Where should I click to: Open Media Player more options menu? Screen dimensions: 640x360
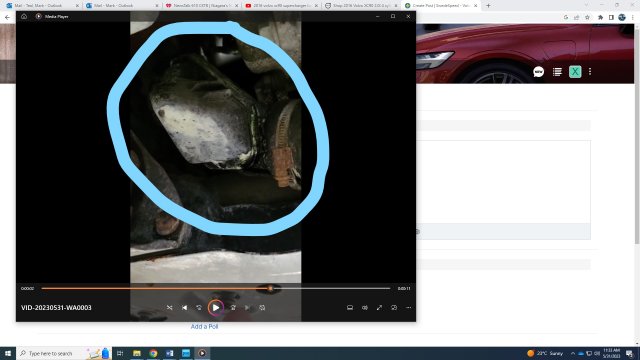(x=409, y=308)
